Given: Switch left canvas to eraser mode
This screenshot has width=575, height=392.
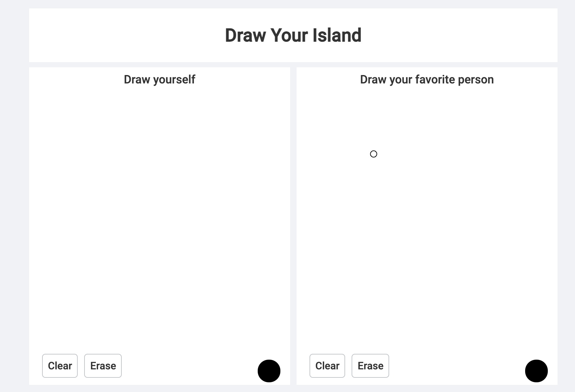Looking at the screenshot, I should (x=103, y=366).
